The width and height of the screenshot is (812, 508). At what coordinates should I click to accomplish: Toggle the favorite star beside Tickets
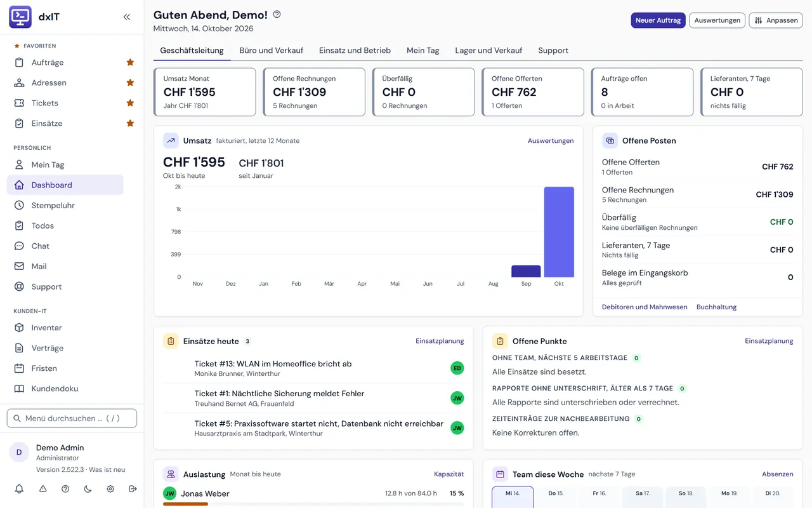coord(130,103)
